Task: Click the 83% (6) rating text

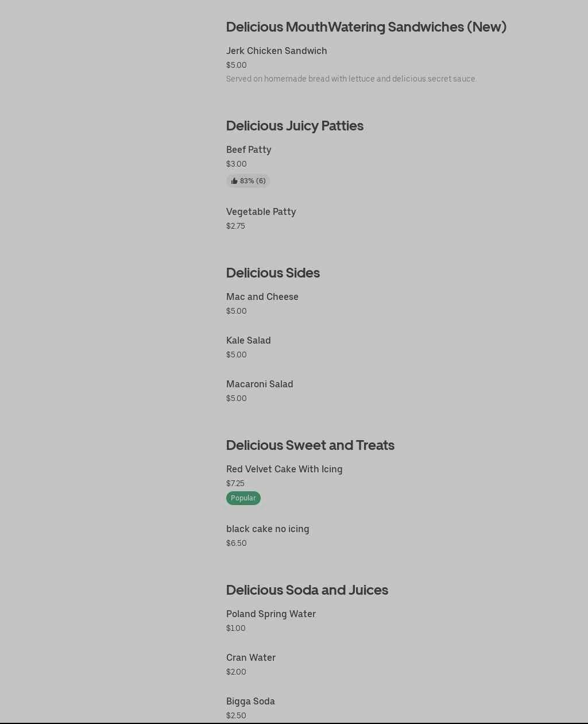Action: point(253,181)
